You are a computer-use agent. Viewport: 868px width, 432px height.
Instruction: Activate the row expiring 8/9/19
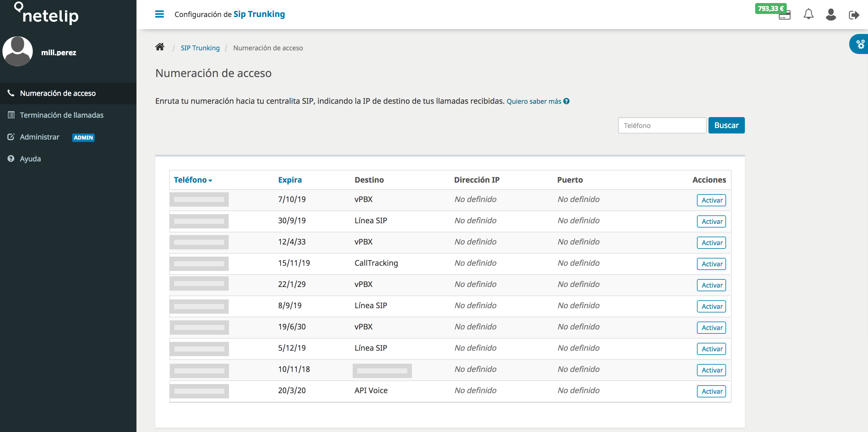pyautogui.click(x=711, y=306)
